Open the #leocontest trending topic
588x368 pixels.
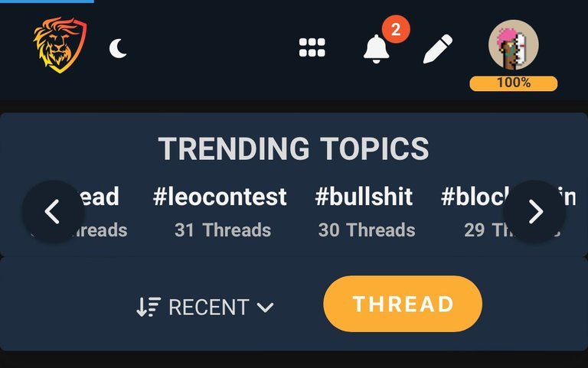tap(220, 197)
